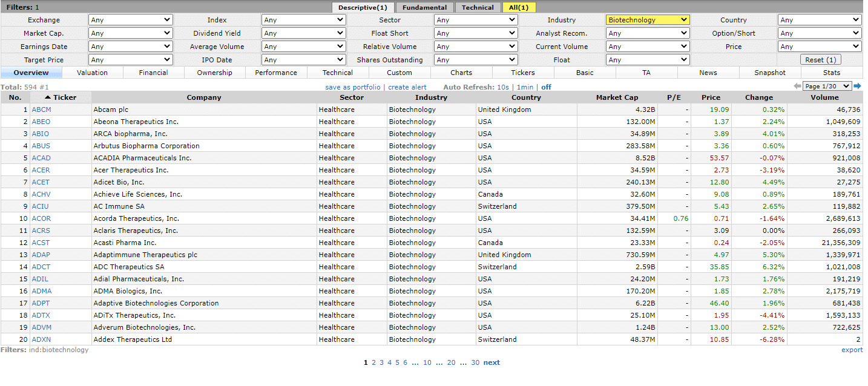This screenshot has width=868, height=386.
Task: Open the Option/Short filter dropdown
Action: (820, 33)
